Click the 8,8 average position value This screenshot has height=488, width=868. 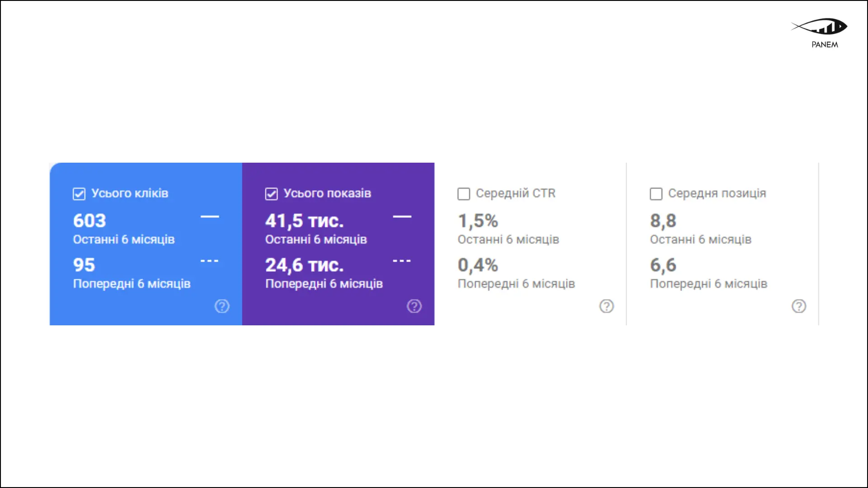[663, 221]
